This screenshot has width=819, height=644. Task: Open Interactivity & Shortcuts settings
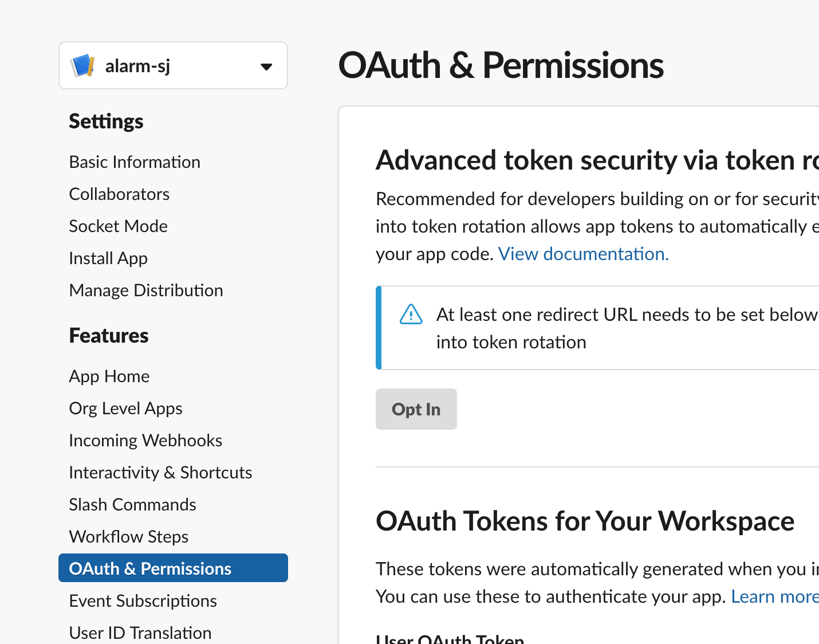tap(160, 473)
